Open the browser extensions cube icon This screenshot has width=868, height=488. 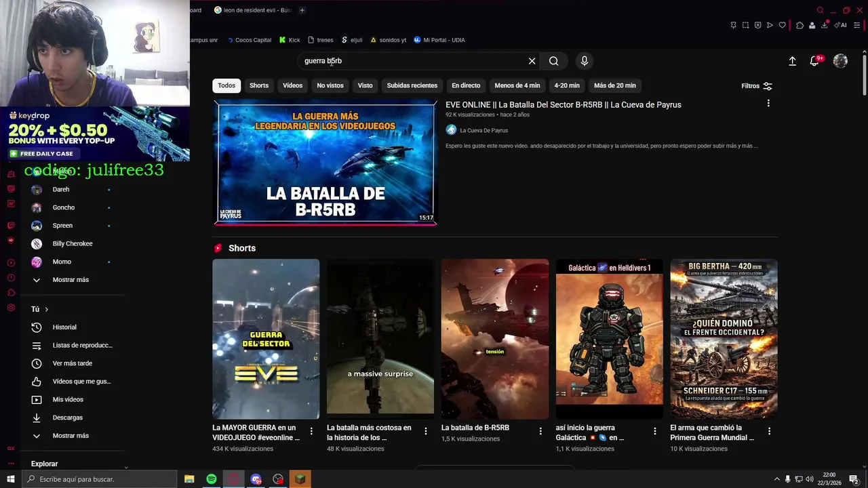point(800,25)
